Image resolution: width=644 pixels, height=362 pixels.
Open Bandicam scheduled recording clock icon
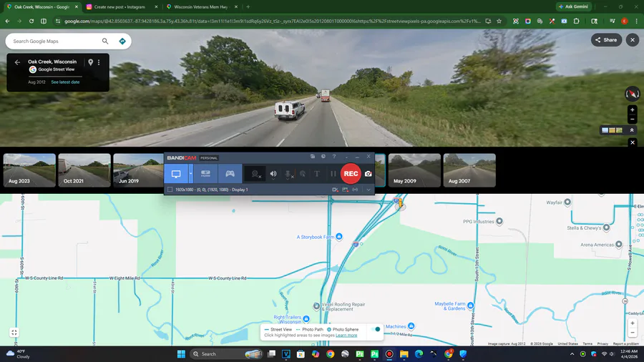[x=323, y=157]
